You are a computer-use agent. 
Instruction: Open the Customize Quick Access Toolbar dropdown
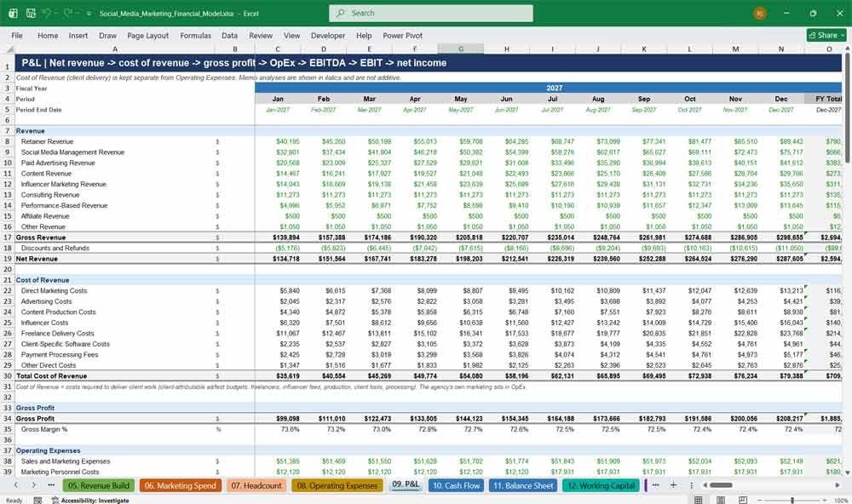tap(89, 14)
